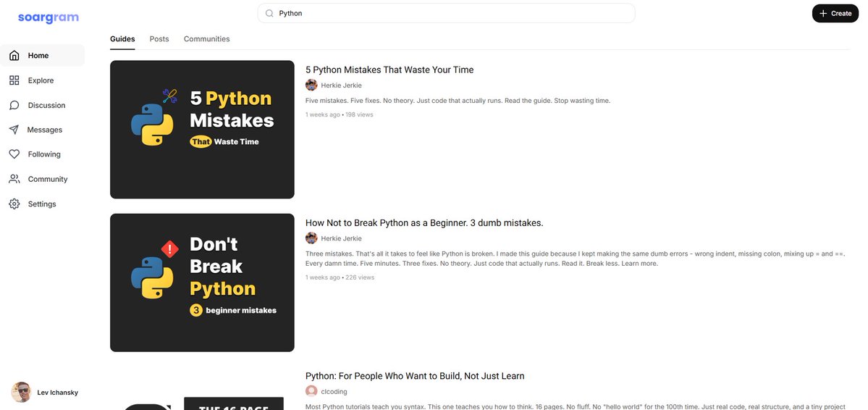Click the magnifier icon in search bar
Image resolution: width=868 pixels, height=410 pixels.
coord(269,13)
